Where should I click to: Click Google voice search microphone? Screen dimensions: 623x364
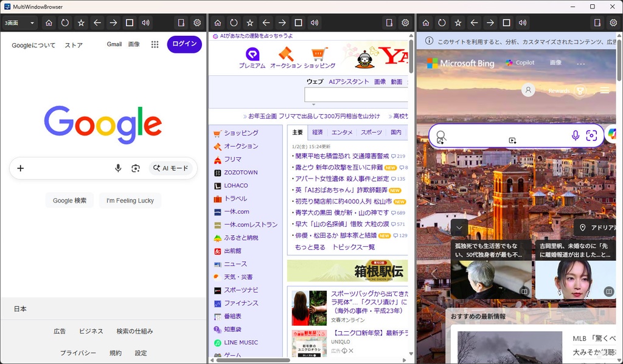click(x=119, y=168)
